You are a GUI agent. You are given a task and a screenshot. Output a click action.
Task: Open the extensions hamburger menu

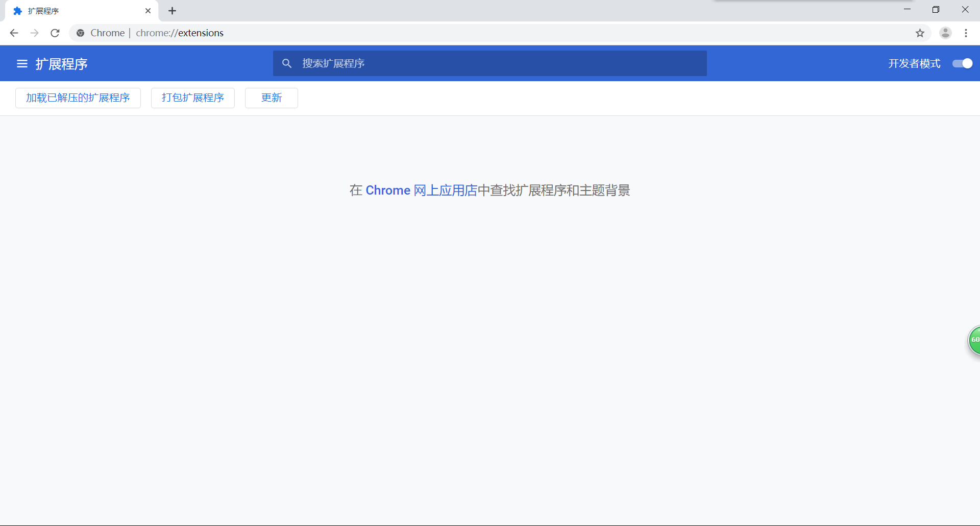tap(21, 63)
